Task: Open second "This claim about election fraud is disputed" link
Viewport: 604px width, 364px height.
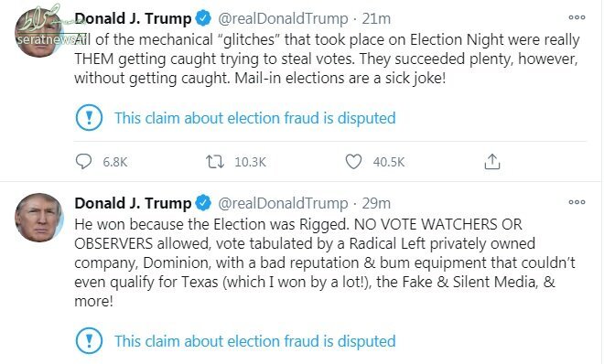Action: pyautogui.click(x=255, y=341)
